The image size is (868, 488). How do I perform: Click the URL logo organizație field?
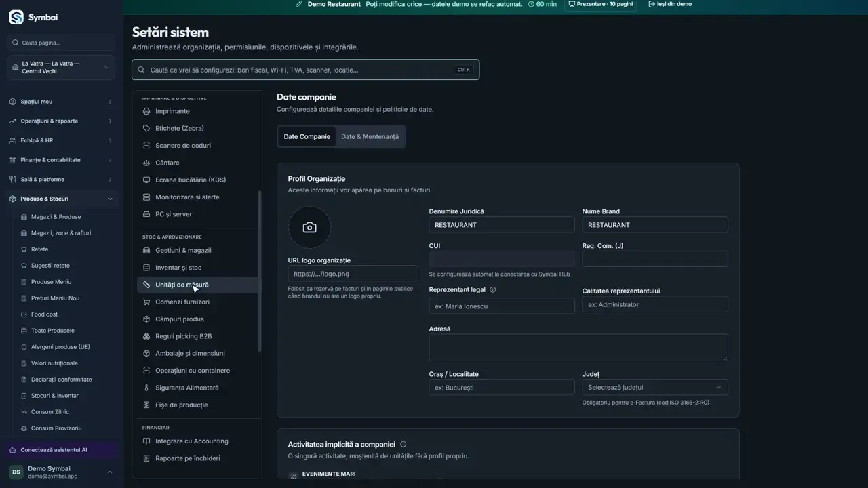tap(353, 274)
